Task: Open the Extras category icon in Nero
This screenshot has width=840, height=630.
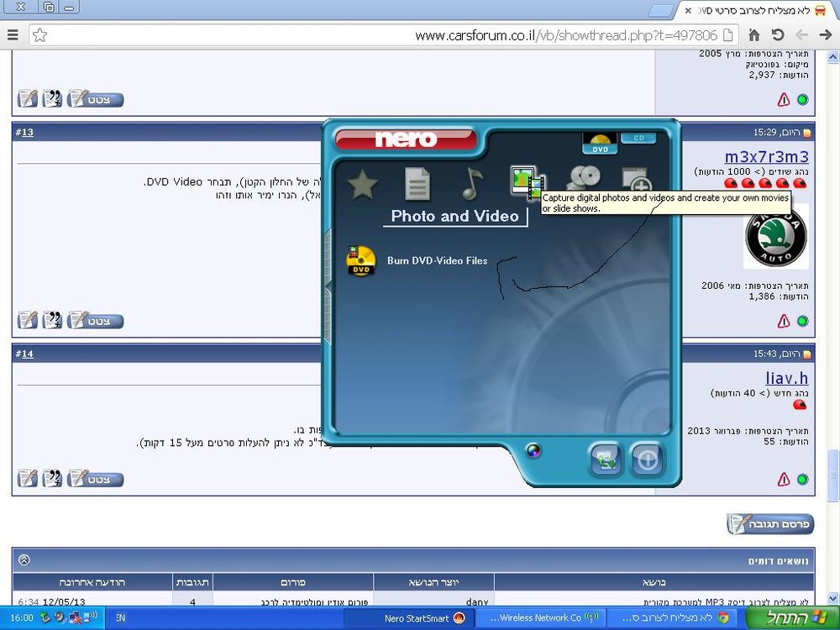Action: coord(637,180)
